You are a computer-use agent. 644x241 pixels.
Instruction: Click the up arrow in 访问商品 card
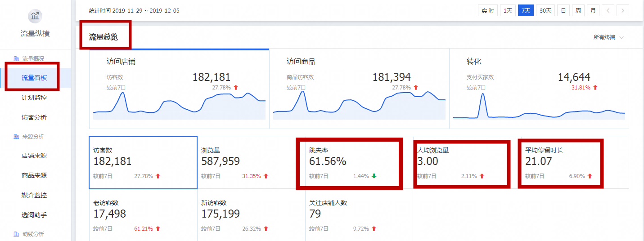[416, 88]
